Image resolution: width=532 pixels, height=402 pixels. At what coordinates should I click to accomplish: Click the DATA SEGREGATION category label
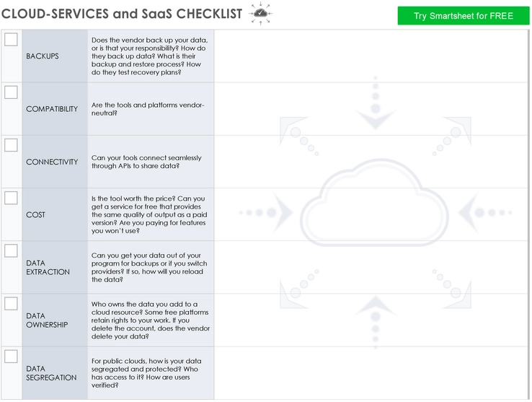coord(51,373)
